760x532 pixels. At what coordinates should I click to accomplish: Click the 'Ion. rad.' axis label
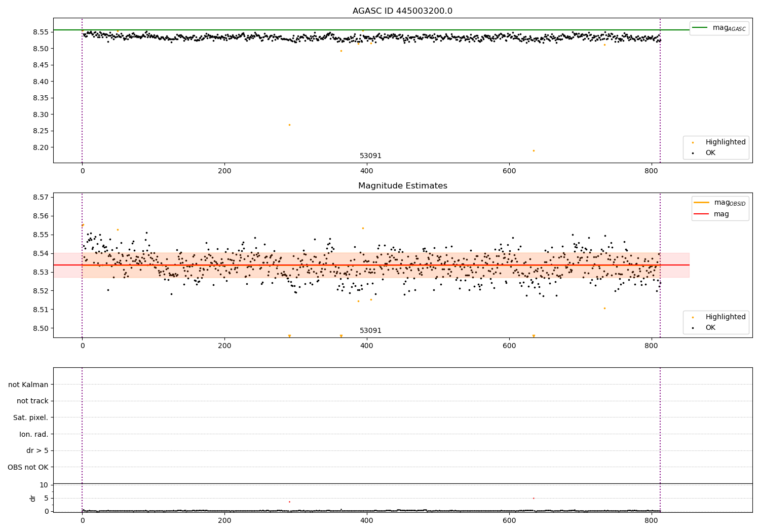(34, 434)
